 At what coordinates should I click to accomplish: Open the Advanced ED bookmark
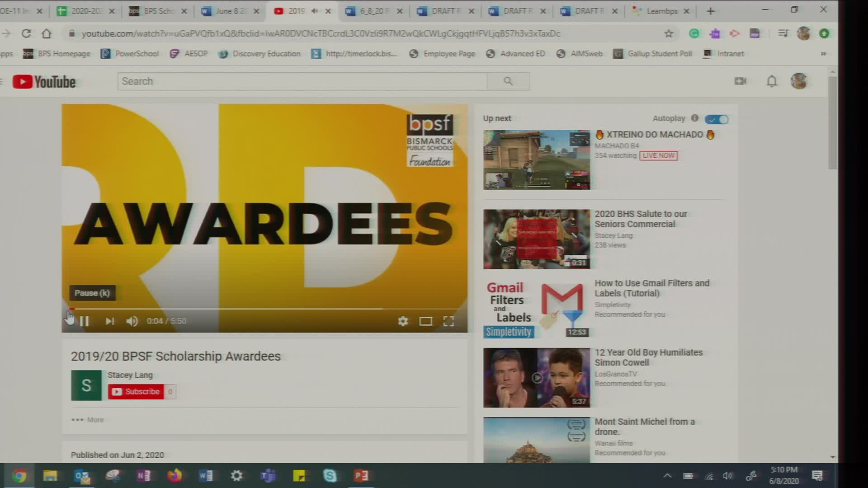pyautogui.click(x=515, y=54)
